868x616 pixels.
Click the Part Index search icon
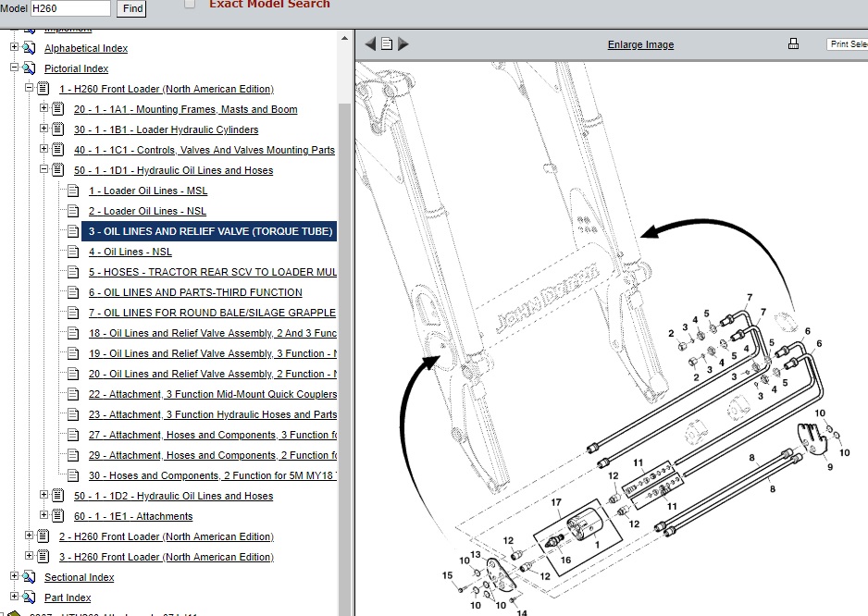[29, 598]
